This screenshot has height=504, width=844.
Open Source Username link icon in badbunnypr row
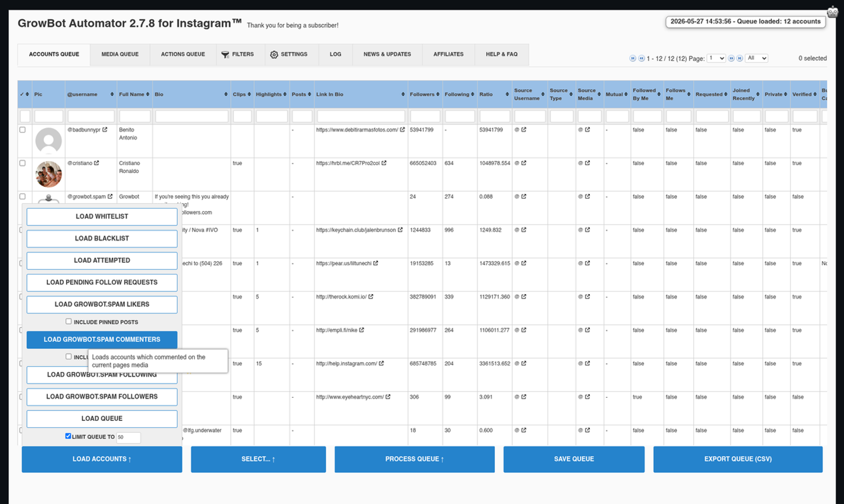pos(524,130)
